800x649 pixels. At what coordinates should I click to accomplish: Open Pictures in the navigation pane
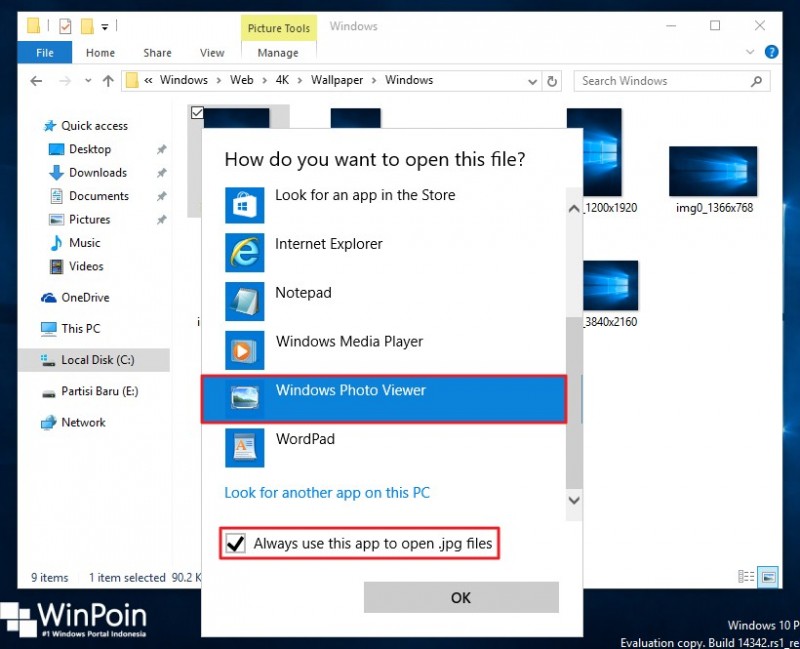point(89,219)
